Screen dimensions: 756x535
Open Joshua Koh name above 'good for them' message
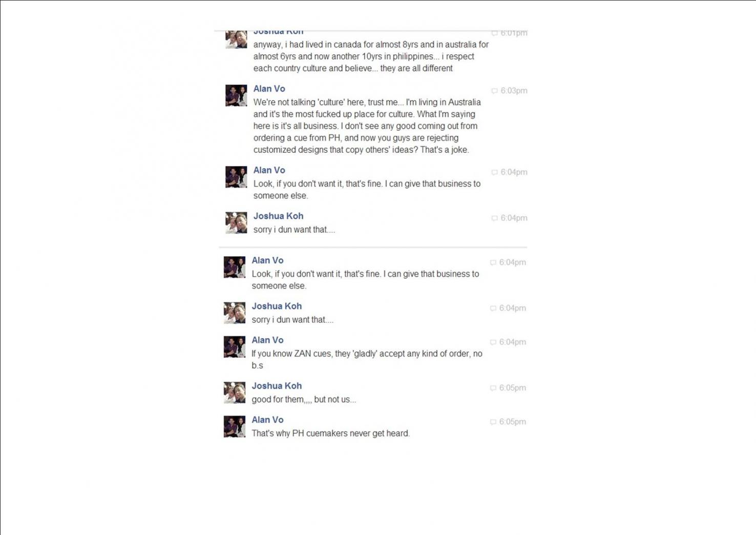[277, 386]
